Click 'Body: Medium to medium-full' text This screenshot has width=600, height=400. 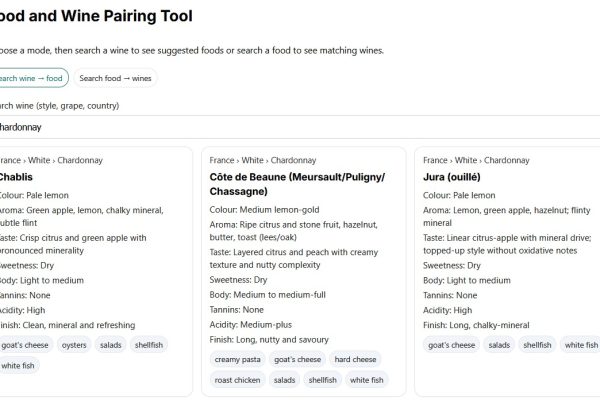pos(267,295)
